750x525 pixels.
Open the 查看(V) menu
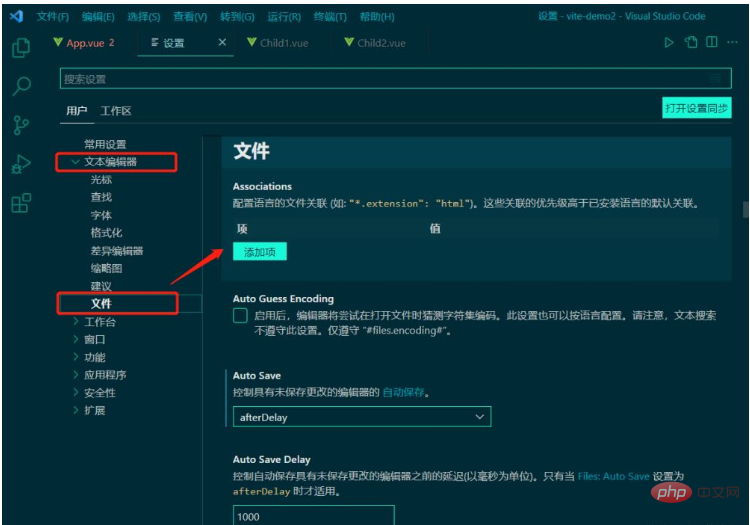click(190, 17)
